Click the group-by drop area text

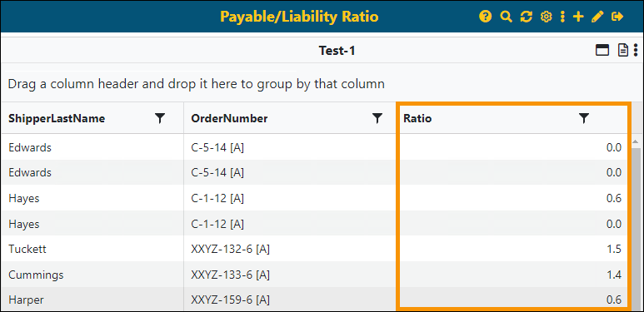[197, 84]
